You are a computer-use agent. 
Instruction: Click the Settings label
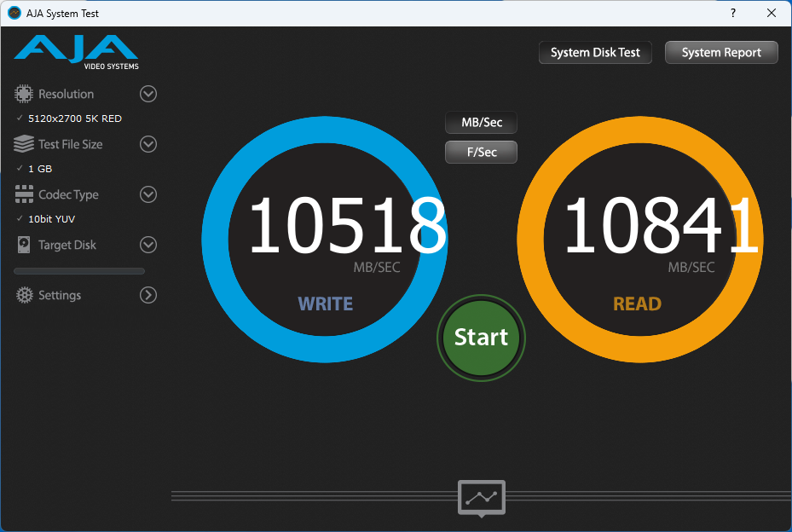pos(60,295)
